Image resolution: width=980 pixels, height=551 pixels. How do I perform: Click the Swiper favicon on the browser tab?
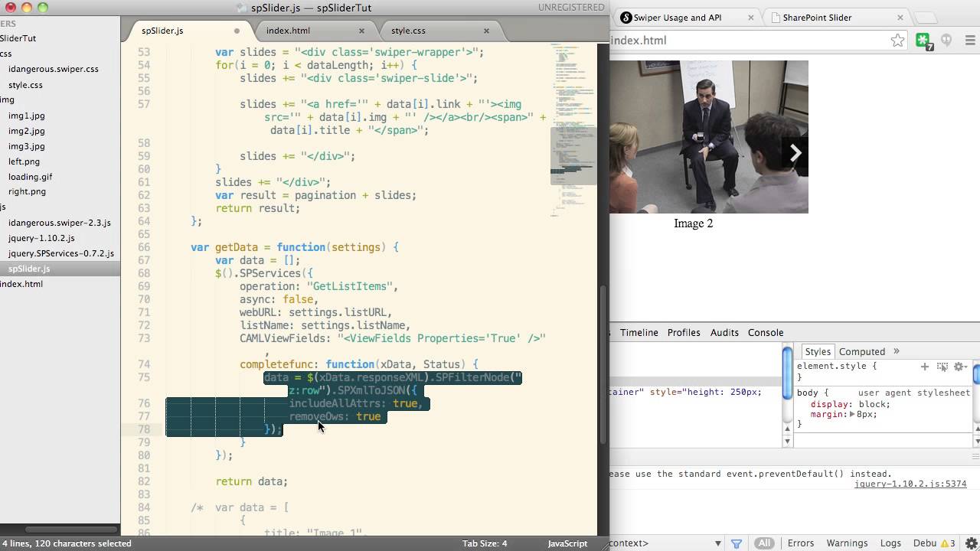626,18
